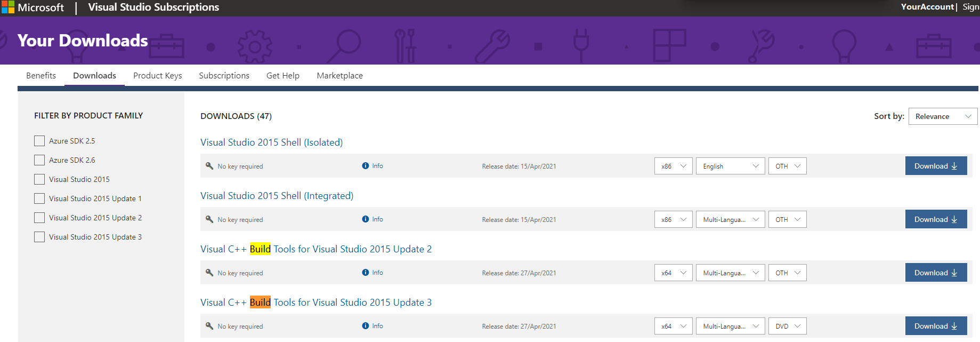The height and width of the screenshot is (342, 980).
Task: Click Info link for Build Tools Update 3
Action: tap(377, 326)
